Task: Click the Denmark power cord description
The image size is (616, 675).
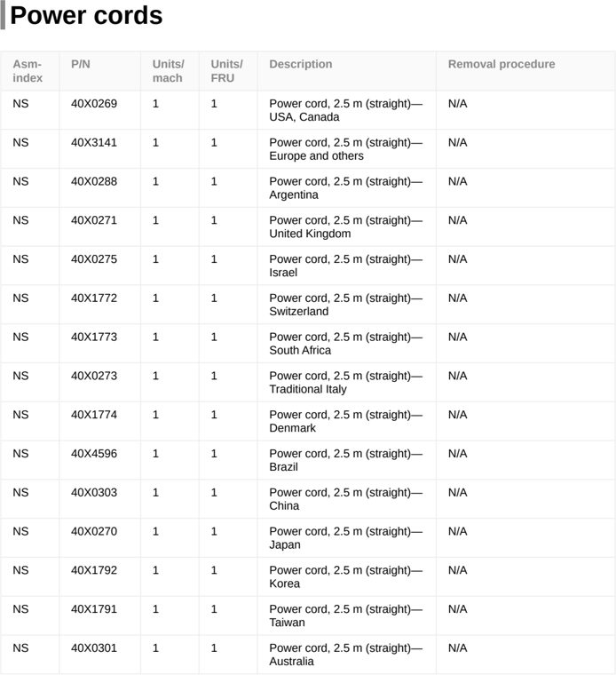Action: pos(346,422)
